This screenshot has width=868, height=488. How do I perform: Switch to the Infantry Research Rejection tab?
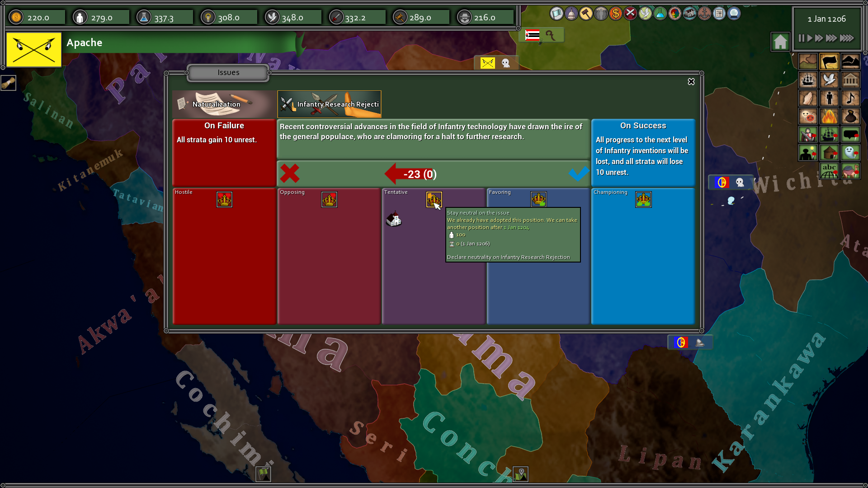point(329,104)
